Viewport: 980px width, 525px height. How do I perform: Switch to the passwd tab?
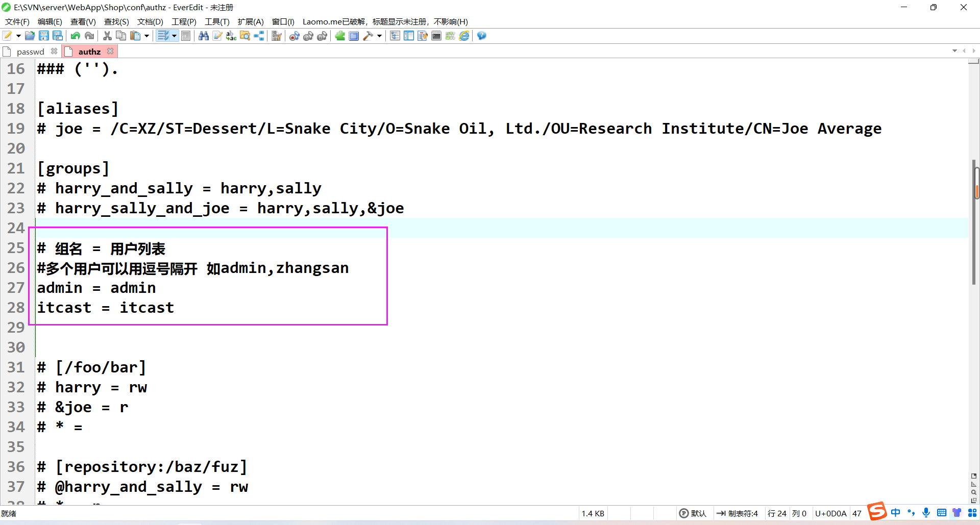point(30,52)
